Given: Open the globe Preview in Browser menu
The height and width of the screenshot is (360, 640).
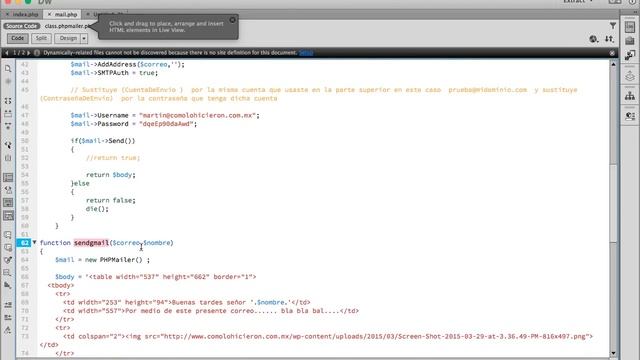Looking at the screenshot, I should tap(593, 39).
